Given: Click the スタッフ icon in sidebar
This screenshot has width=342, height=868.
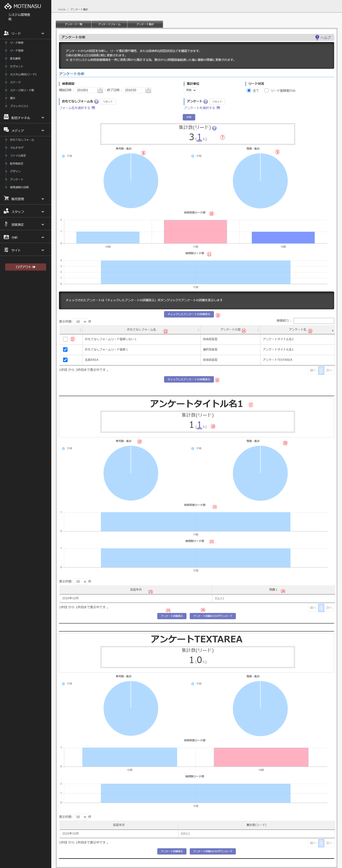Looking at the screenshot, I should coord(6,211).
